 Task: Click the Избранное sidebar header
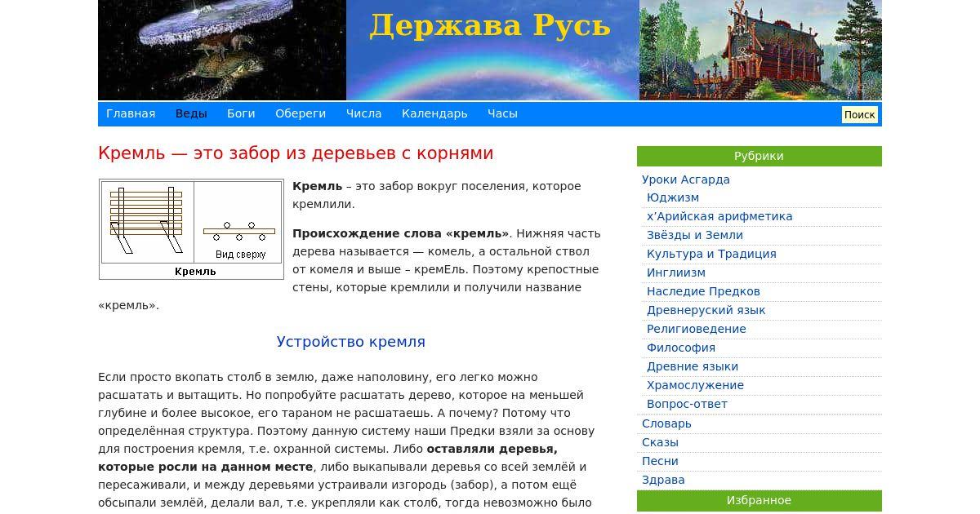[759, 500]
